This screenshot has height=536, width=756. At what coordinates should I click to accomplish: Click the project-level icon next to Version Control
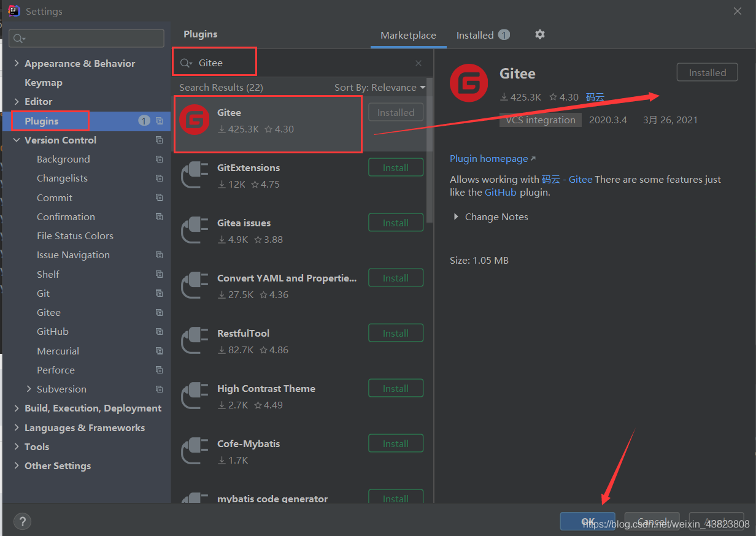point(159,140)
